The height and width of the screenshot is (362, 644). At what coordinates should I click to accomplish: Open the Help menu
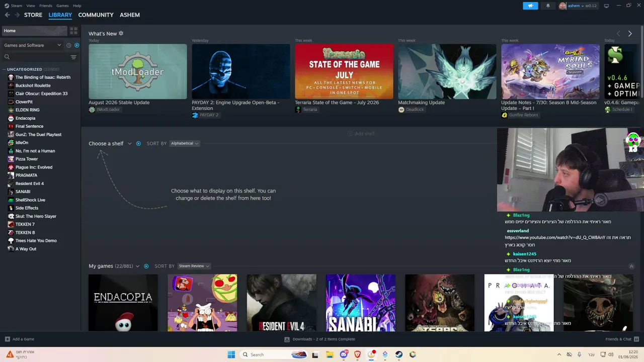[77, 6]
